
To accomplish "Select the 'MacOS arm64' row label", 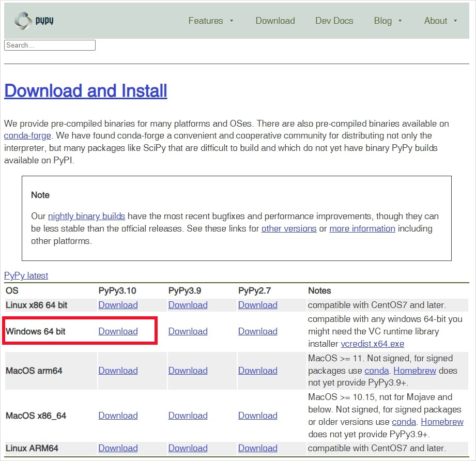I will [34, 371].
